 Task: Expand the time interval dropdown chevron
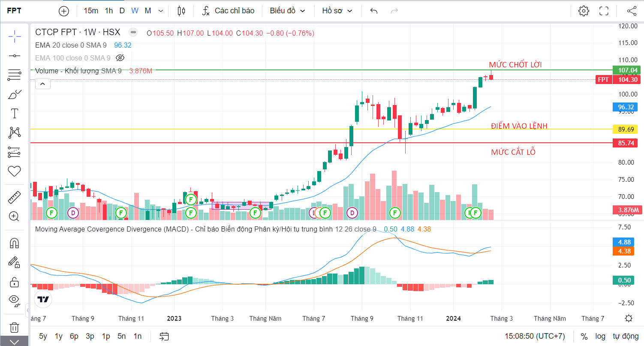161,11
